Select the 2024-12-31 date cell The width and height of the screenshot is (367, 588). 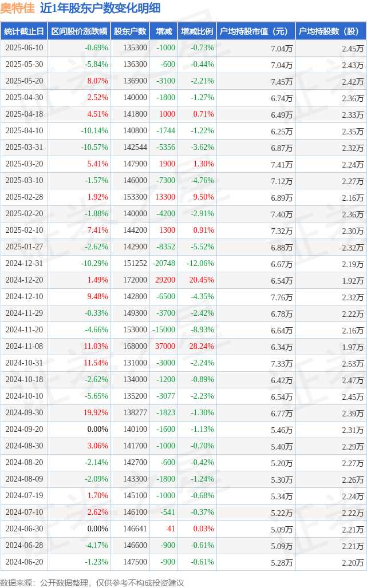(x=24, y=264)
